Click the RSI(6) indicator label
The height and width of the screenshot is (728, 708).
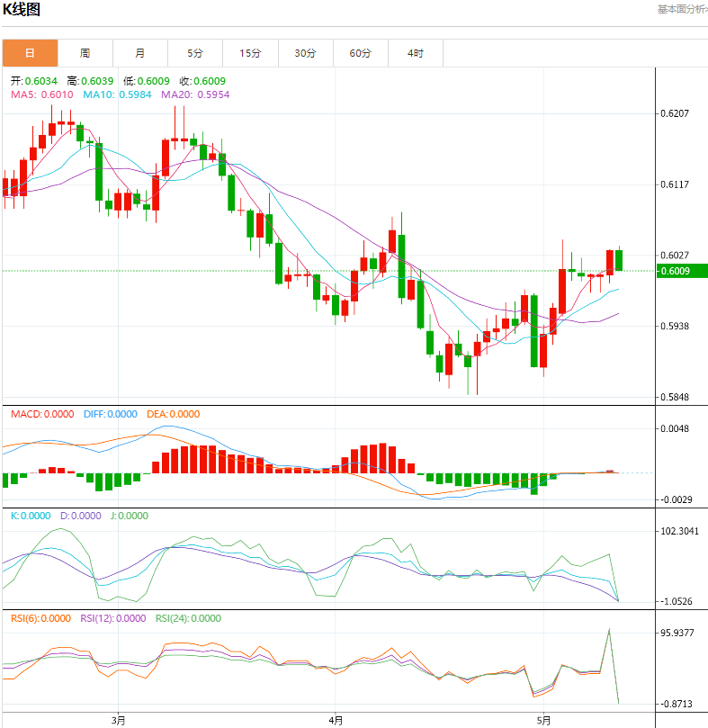[x=41, y=618]
